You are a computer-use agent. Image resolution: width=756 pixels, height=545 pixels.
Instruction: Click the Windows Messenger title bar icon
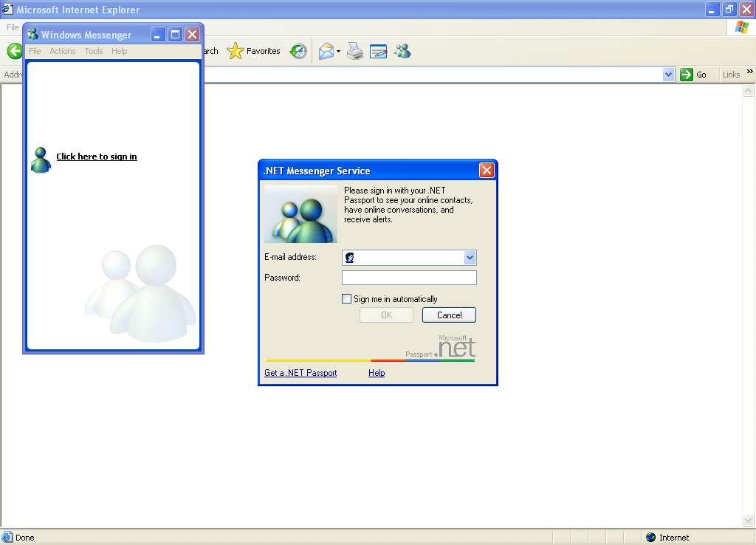pyautogui.click(x=32, y=34)
